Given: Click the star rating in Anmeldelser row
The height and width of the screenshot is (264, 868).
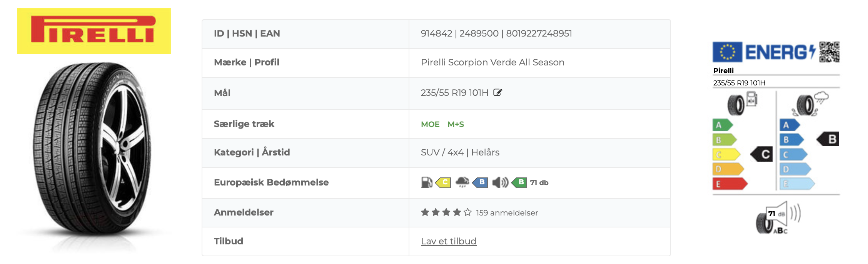Looking at the screenshot, I should (446, 212).
